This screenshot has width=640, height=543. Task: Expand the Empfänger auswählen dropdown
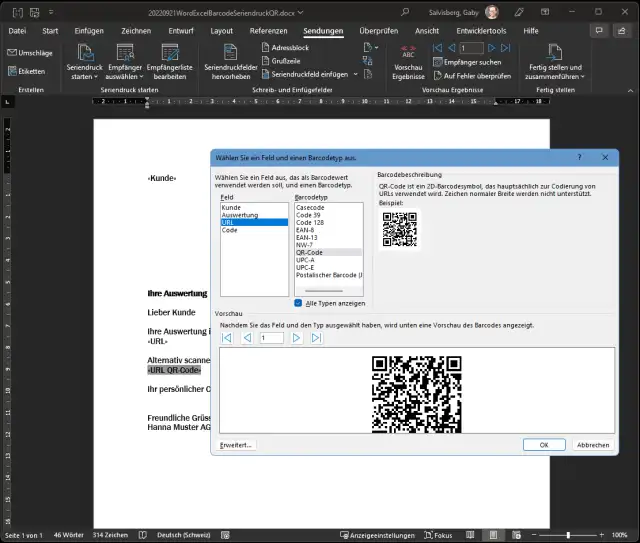coord(125,60)
